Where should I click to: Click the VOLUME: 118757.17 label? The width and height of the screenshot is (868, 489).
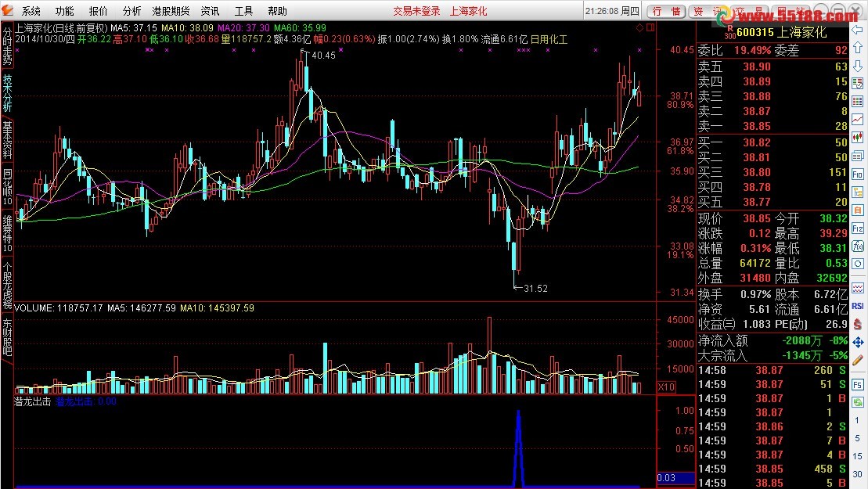(x=59, y=308)
